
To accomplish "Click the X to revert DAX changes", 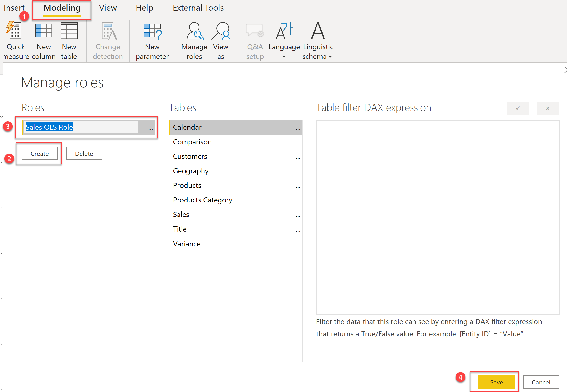I will point(547,108).
